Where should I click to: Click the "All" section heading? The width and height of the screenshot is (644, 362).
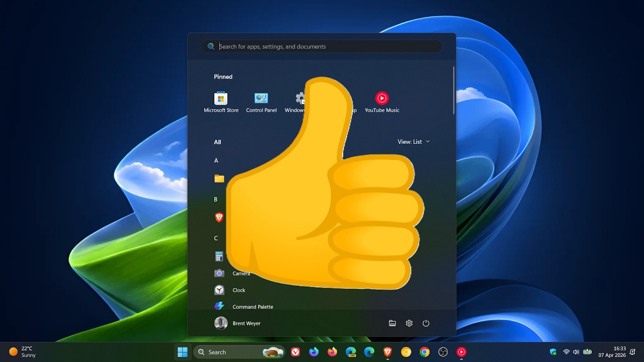217,142
